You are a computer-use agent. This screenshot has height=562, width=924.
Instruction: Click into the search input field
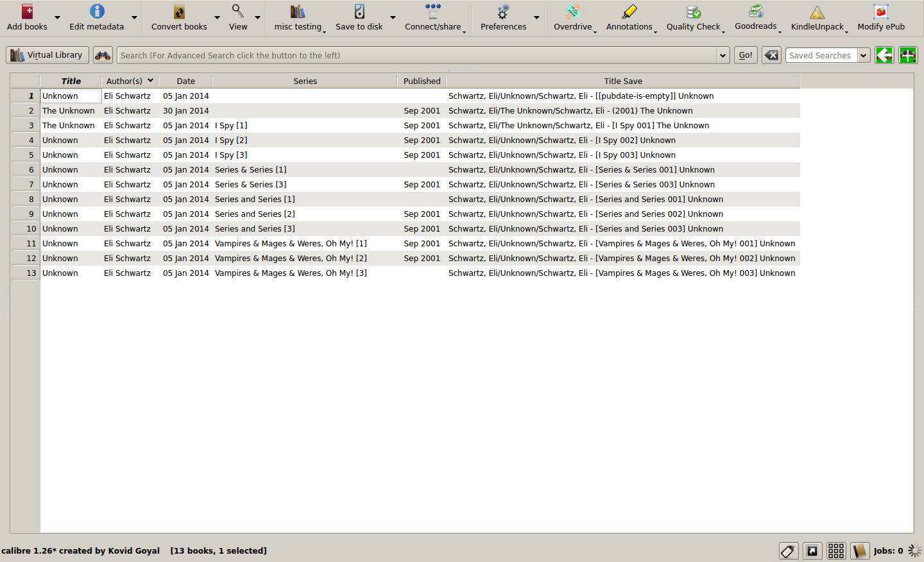(418, 55)
